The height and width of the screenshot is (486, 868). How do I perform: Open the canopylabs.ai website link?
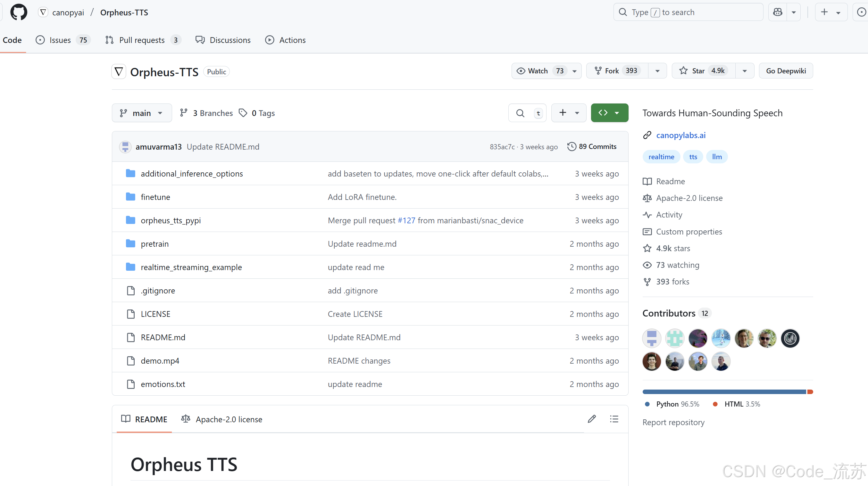point(681,135)
